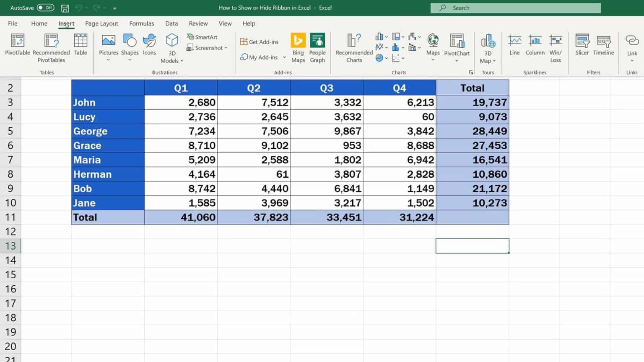
Task: Open the Page Layout tab
Action: pyautogui.click(x=101, y=23)
